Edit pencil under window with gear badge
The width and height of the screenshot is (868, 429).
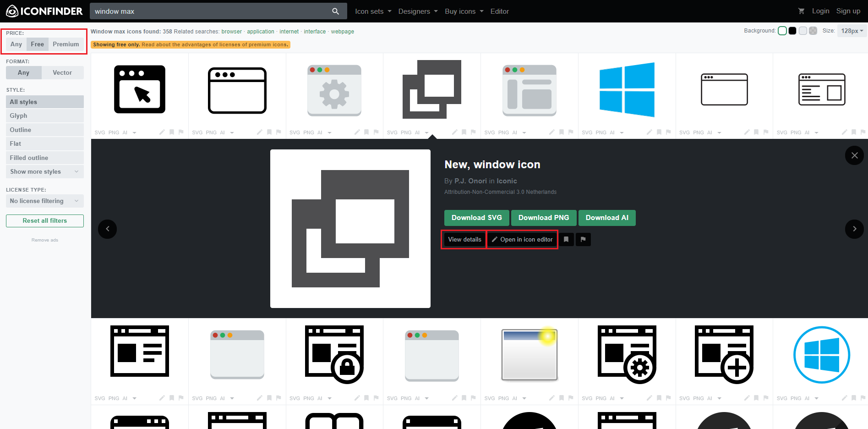tap(649, 398)
